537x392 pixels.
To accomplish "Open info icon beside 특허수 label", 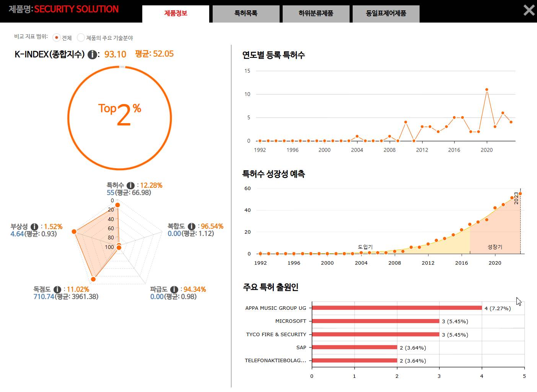I will 130,185.
